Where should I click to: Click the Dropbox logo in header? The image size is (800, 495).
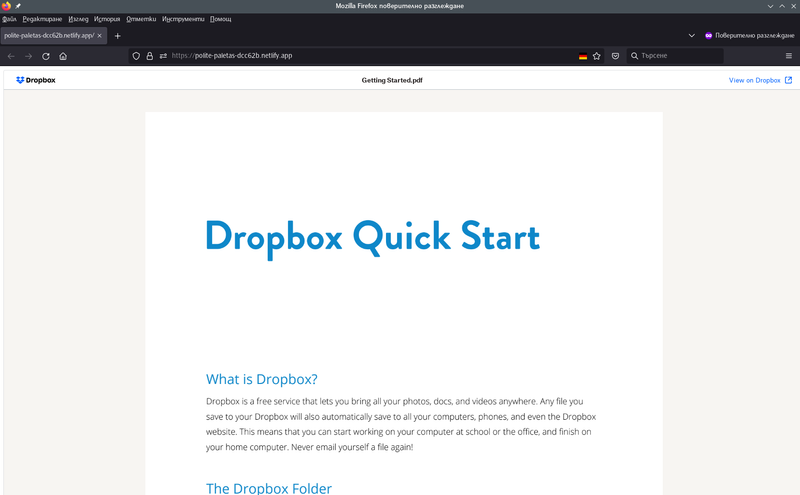click(x=36, y=80)
